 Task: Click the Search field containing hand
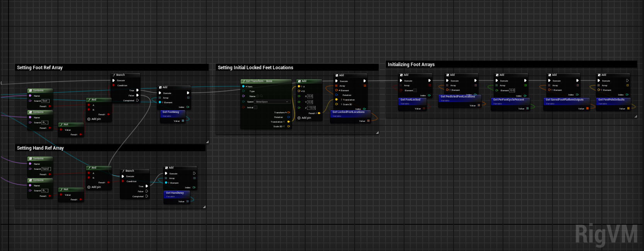(46, 169)
